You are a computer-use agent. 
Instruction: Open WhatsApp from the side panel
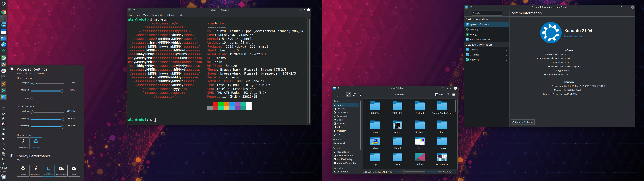pos(4,58)
